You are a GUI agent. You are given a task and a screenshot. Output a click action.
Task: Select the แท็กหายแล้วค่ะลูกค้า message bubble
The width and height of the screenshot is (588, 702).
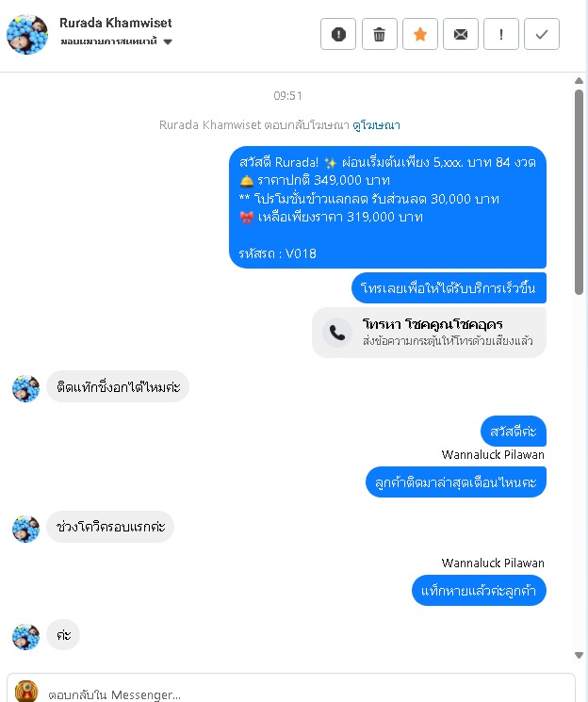coord(479,591)
